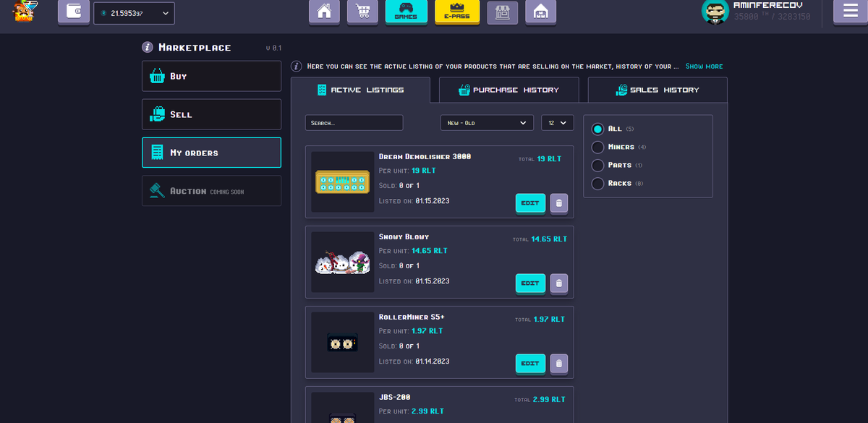The height and width of the screenshot is (423, 868).
Task: Click the RollerMiner S5+ title
Action: [x=411, y=317]
